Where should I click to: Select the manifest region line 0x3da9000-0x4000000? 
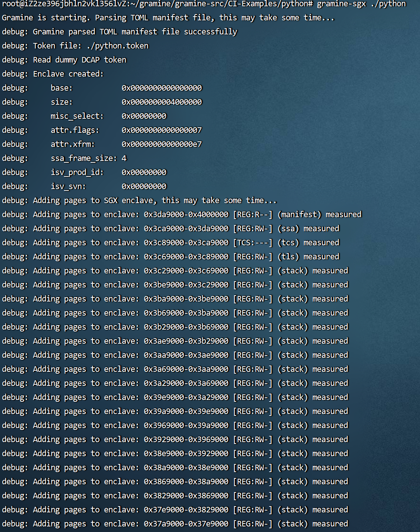[x=181, y=215]
